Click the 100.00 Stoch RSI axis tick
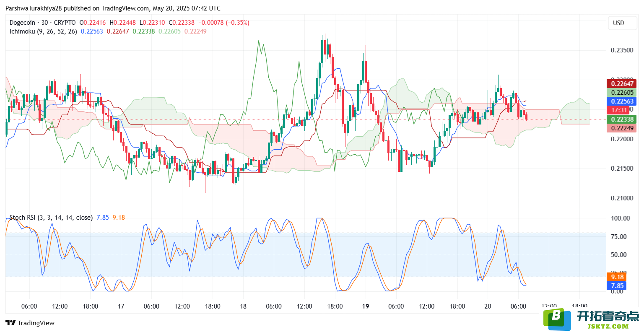 coord(621,218)
